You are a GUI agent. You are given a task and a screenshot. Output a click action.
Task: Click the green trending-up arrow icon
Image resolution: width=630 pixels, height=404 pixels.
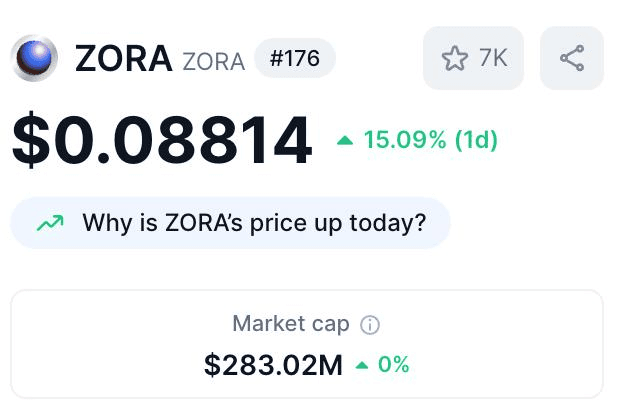(x=50, y=223)
